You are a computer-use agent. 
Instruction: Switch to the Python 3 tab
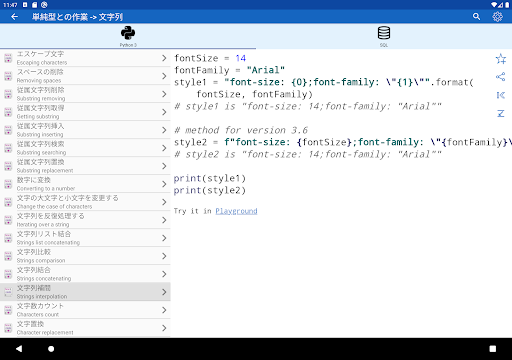pos(128,36)
